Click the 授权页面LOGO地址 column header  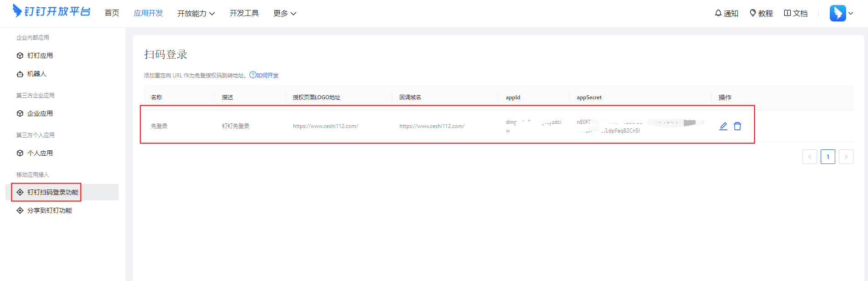317,97
